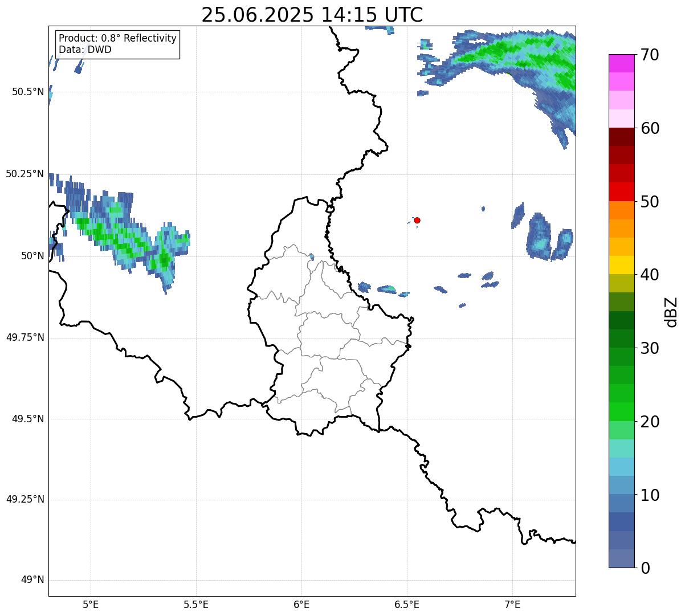This screenshot has height=616, width=685.
Task: Click the 49.75°N latitude label
Action: click(x=25, y=337)
